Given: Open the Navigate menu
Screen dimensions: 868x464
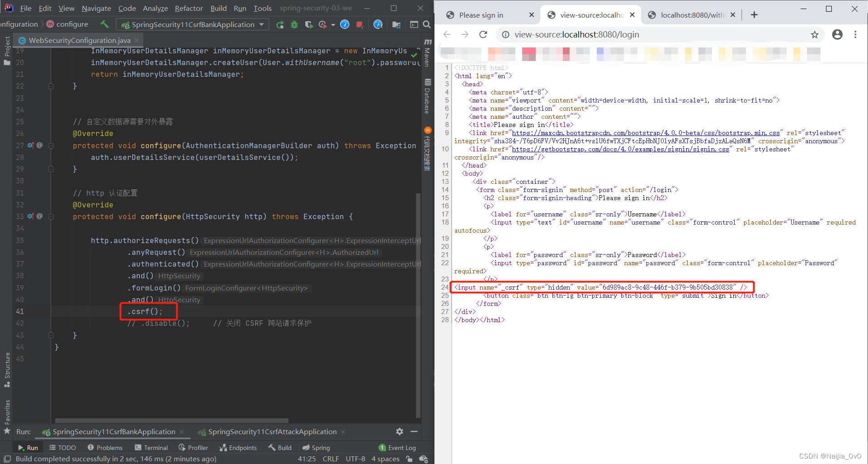Looking at the screenshot, I should (x=96, y=8).
